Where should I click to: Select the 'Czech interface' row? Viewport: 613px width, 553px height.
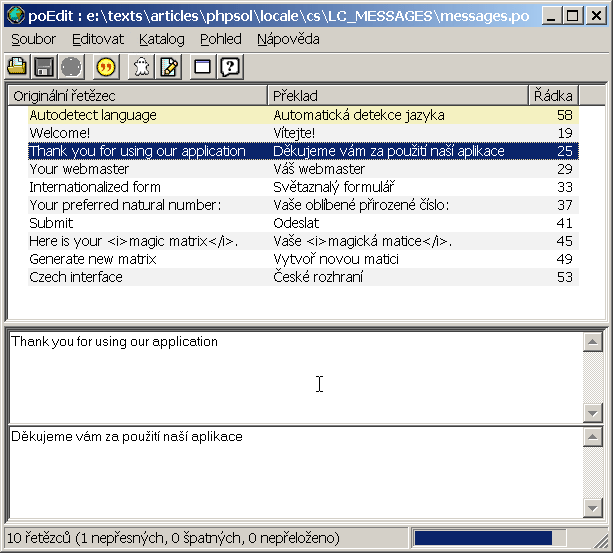pyautogui.click(x=303, y=277)
